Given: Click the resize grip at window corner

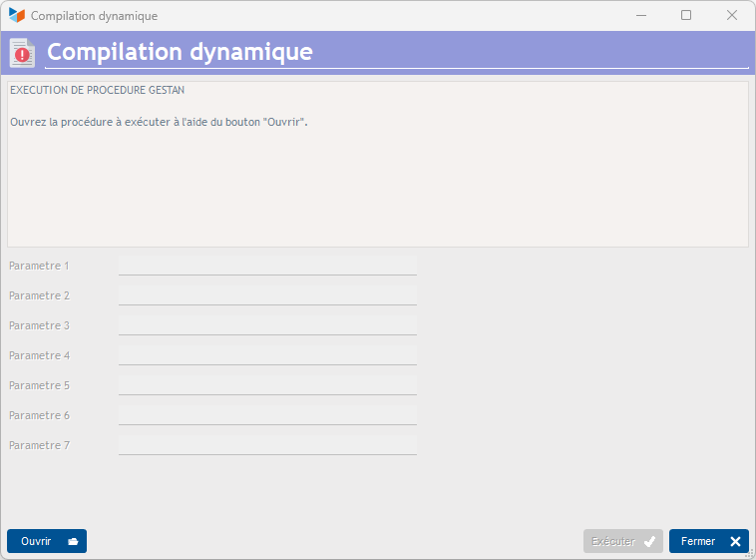Looking at the screenshot, I should click(x=750, y=554).
